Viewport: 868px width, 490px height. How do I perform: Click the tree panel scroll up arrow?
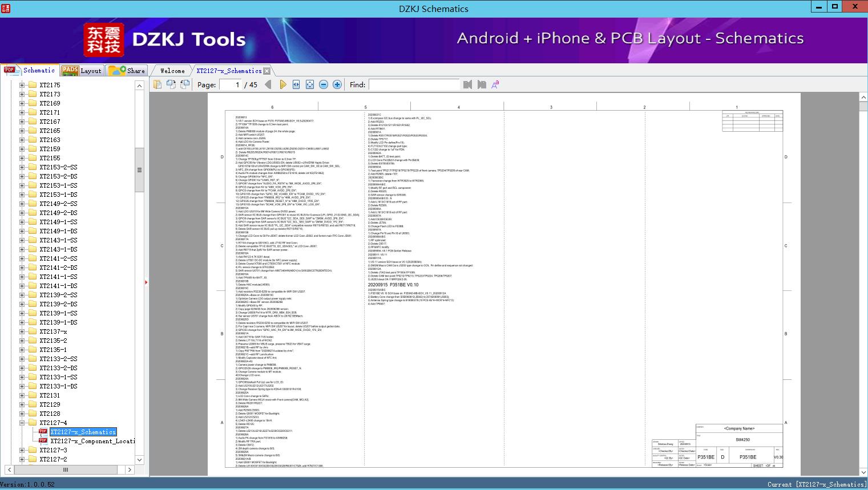coord(139,86)
